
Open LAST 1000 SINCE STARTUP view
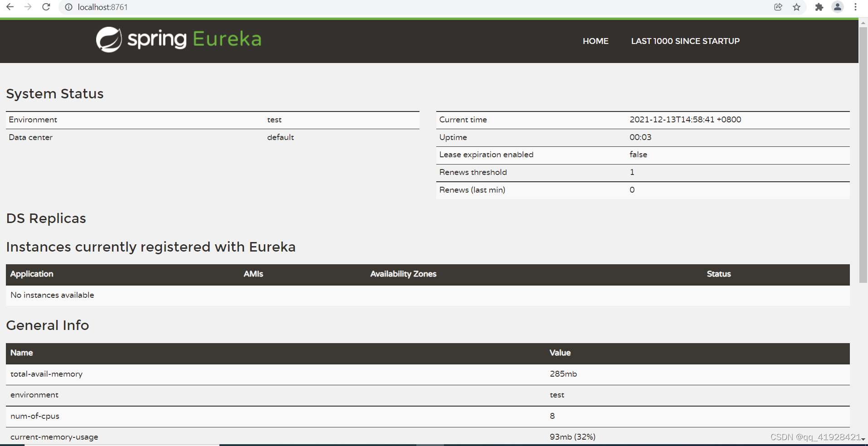pos(685,41)
